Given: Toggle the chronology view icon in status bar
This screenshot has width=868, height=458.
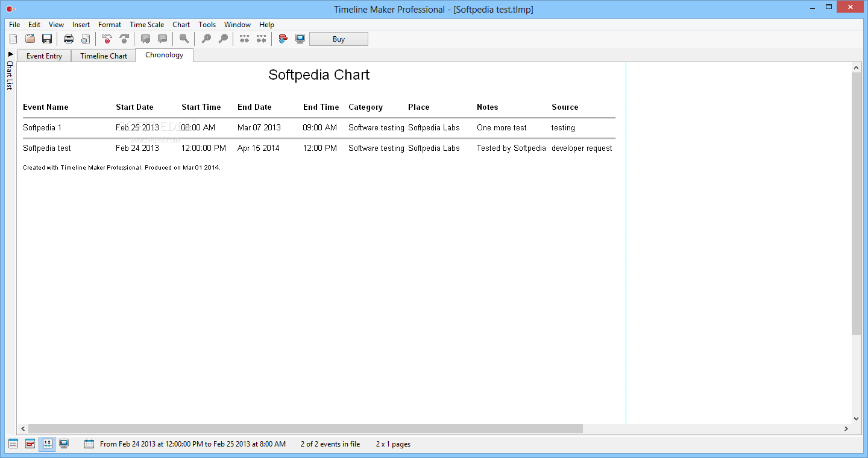Looking at the screenshot, I should coord(47,444).
